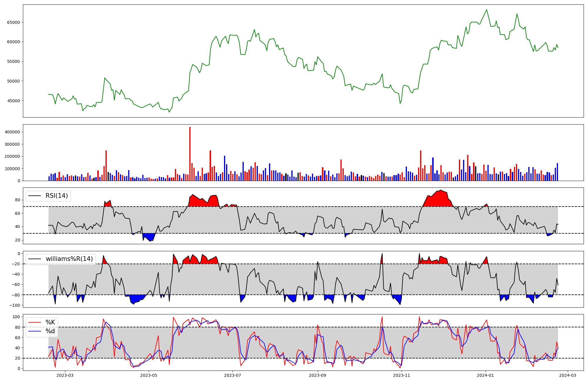This screenshot has width=588, height=382.
Task: Click the 2024-03 date tick label
Action: pos(567,375)
